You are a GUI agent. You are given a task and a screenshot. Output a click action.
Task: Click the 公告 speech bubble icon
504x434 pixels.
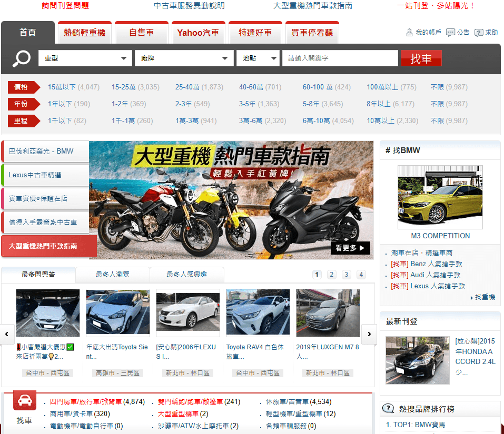point(450,32)
